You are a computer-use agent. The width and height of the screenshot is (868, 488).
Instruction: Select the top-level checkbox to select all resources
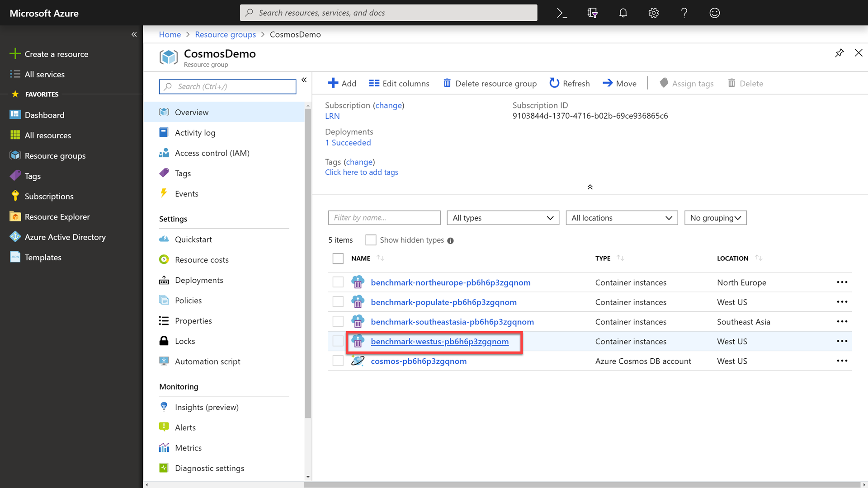tap(337, 258)
